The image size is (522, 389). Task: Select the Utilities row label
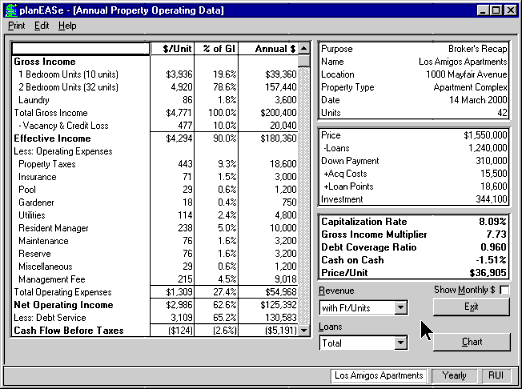[x=32, y=215]
